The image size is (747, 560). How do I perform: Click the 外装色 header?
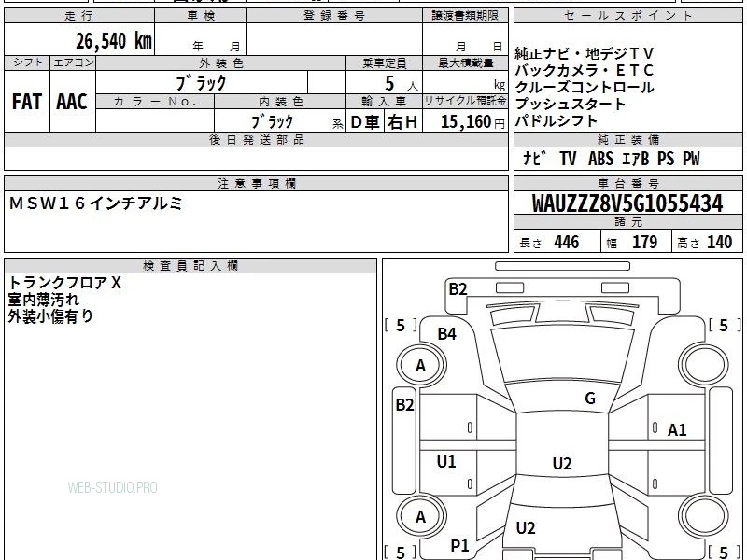(x=221, y=63)
